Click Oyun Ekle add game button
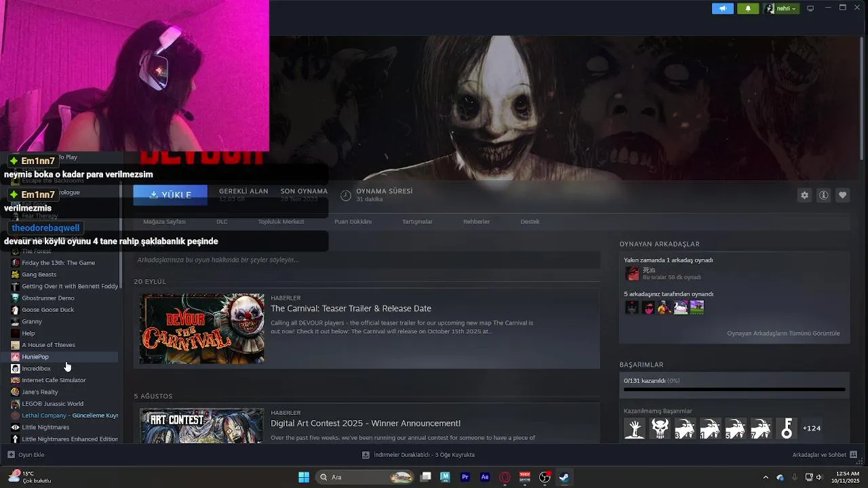The width and height of the screenshot is (868, 488). (26, 455)
